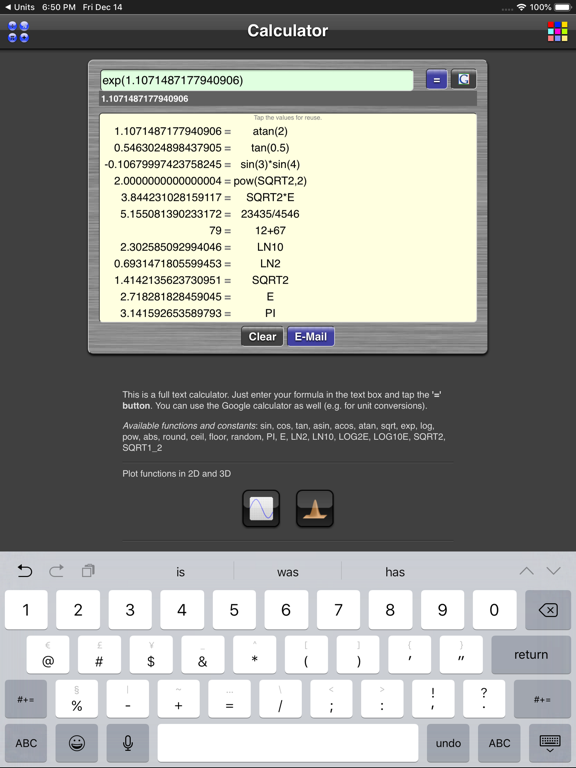The image size is (576, 768).
Task: Reuse value 2.0000000000000004
Action: coord(168,181)
